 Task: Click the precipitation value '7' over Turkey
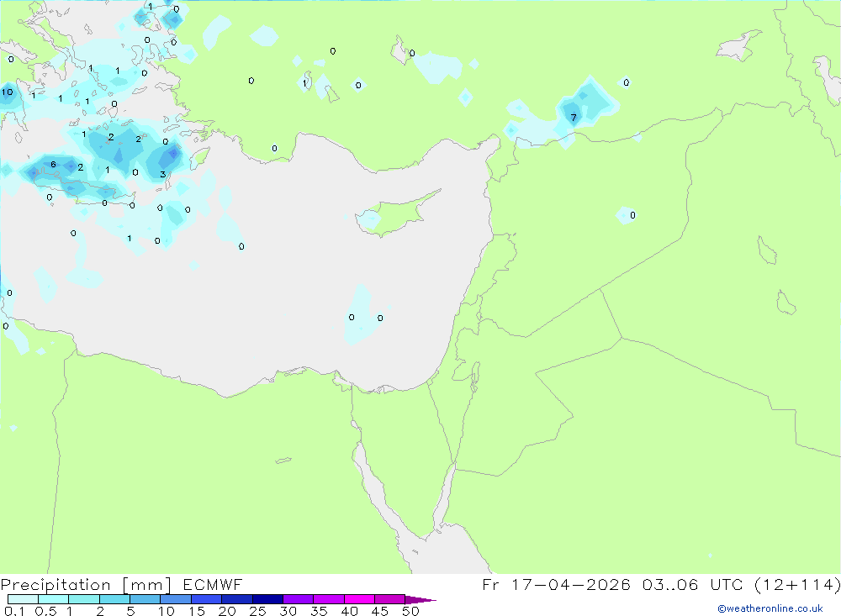coord(574,118)
